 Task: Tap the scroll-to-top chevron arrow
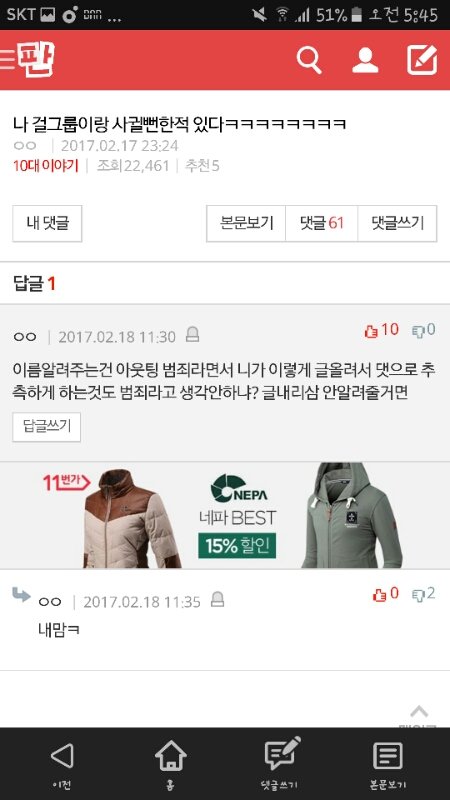point(419,712)
